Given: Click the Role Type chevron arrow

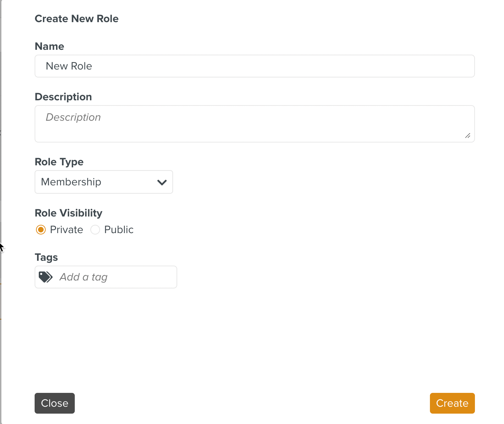Looking at the screenshot, I should click(x=162, y=182).
